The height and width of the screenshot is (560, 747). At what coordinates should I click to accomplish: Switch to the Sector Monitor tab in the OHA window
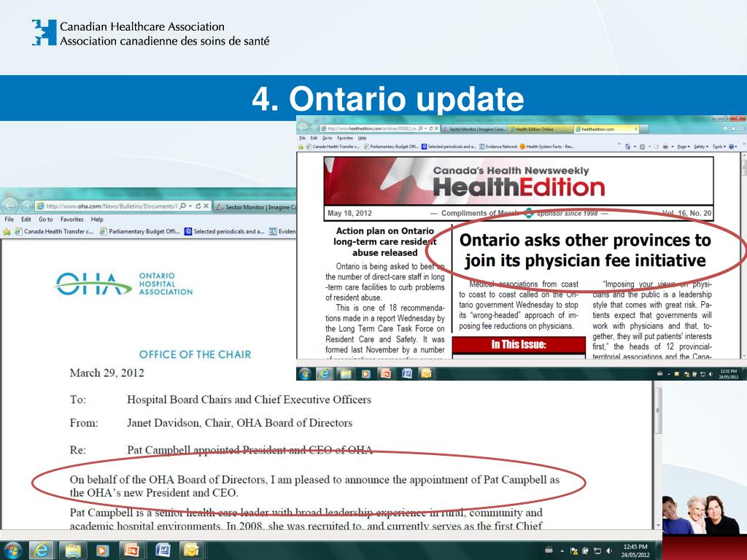255,206
